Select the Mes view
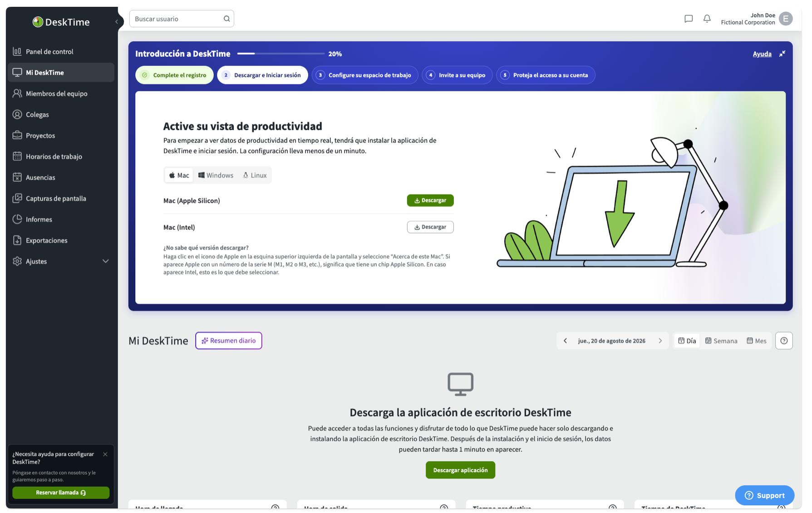This screenshot has height=513, width=812. pyautogui.click(x=757, y=341)
